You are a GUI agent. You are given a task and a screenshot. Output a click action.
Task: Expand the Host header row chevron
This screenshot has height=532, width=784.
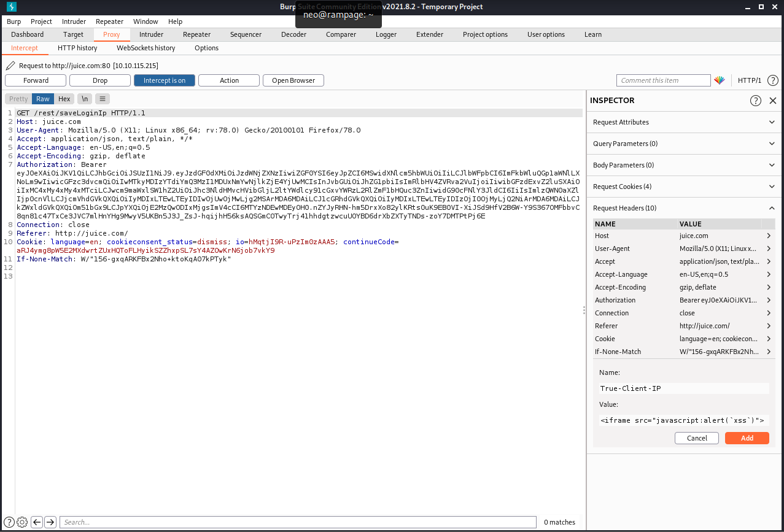(x=769, y=236)
